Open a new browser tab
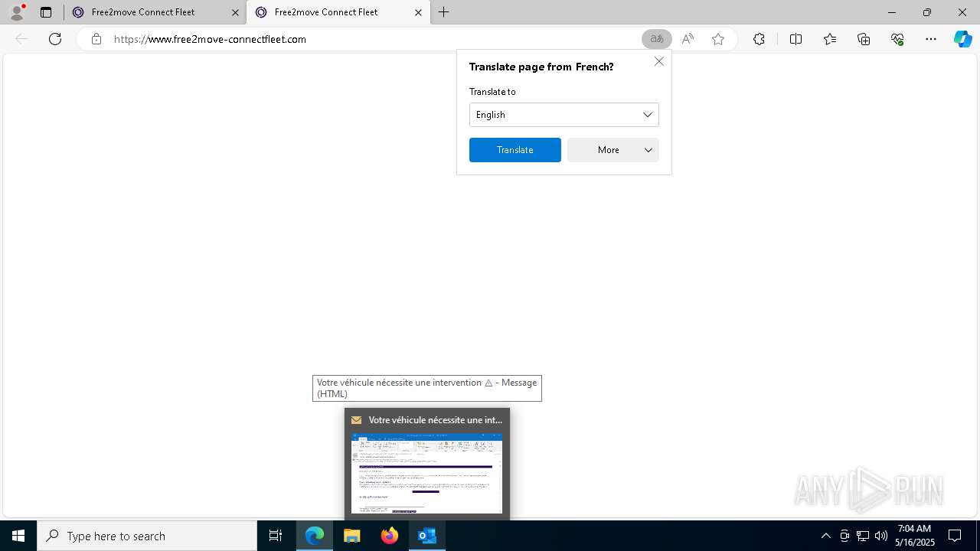 click(x=444, y=12)
